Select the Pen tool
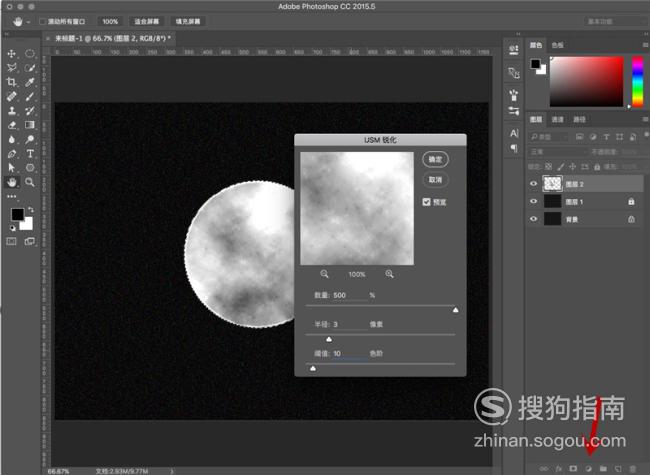Screen dimensions: 650x475 [12, 154]
